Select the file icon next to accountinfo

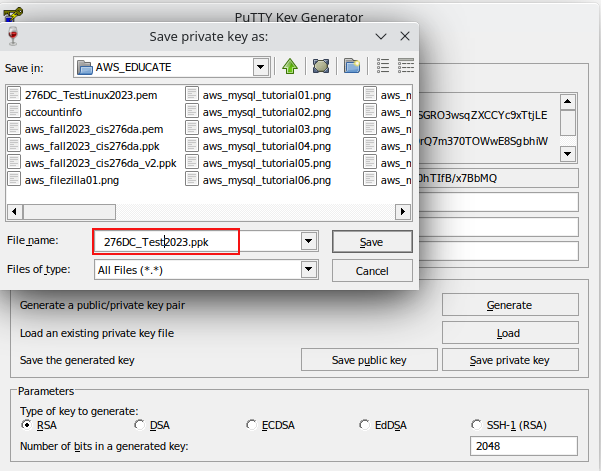(14, 112)
